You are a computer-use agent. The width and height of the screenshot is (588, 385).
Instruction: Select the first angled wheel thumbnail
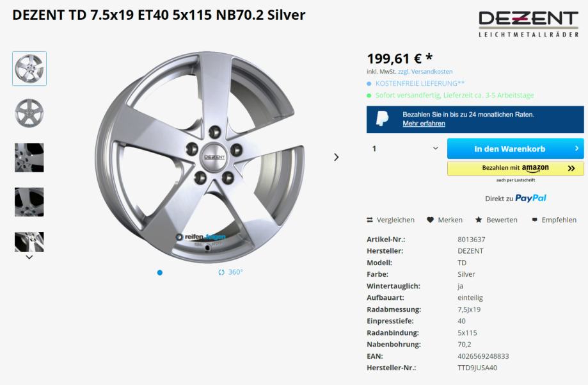click(29, 69)
